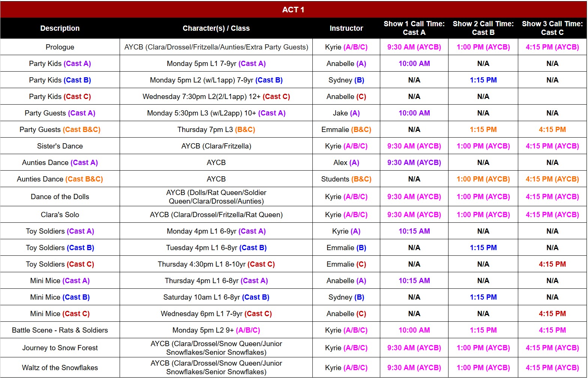Select the Description column header

60,28
